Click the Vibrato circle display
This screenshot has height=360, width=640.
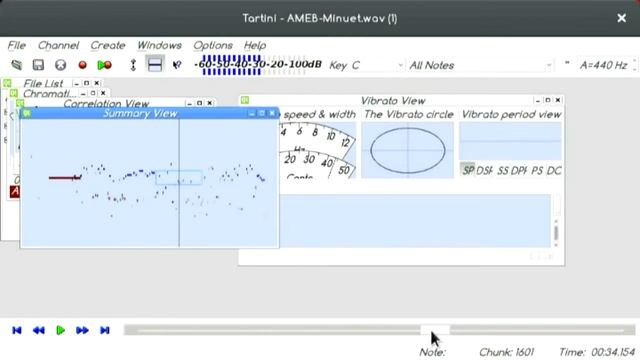click(407, 150)
